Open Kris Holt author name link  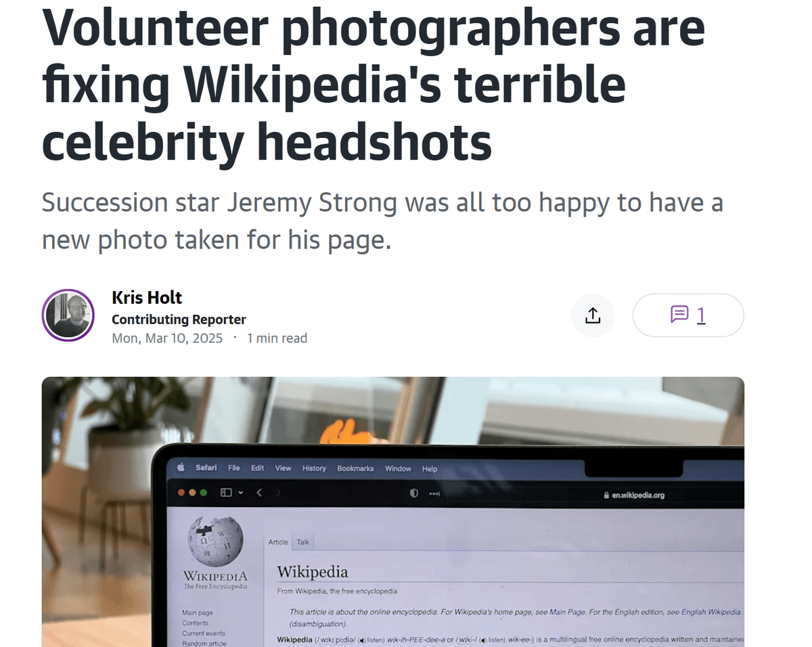tap(147, 298)
